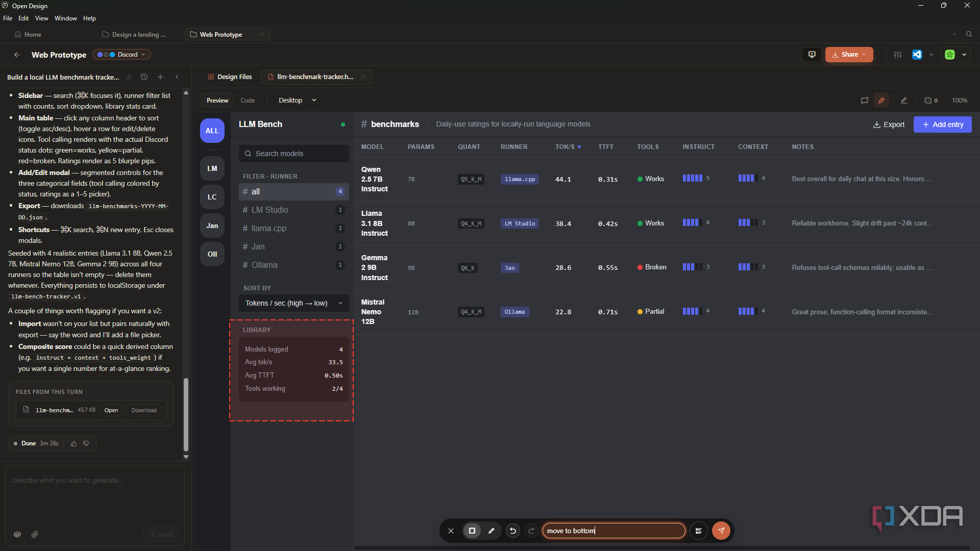Filter by the # LM Studio runner

pos(294,210)
